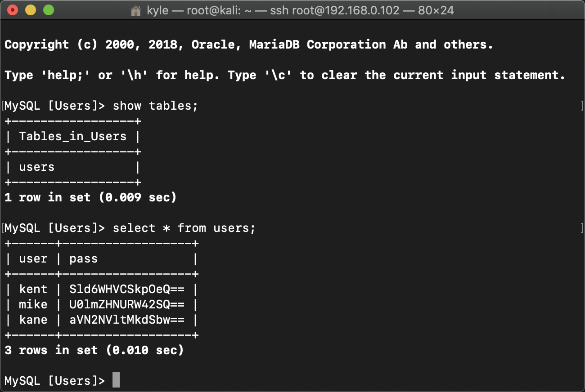Click the 'pass' column header
This screenshot has height=392, width=585.
point(84,259)
